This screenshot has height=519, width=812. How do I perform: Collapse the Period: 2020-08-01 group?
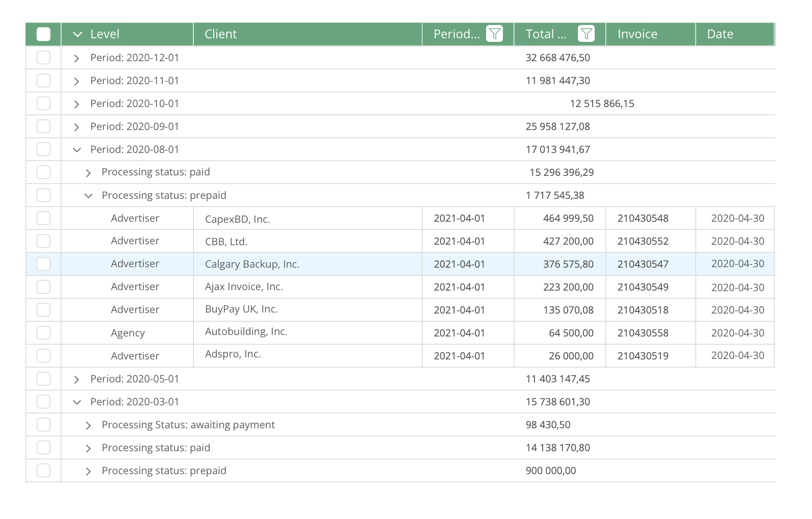(77, 150)
